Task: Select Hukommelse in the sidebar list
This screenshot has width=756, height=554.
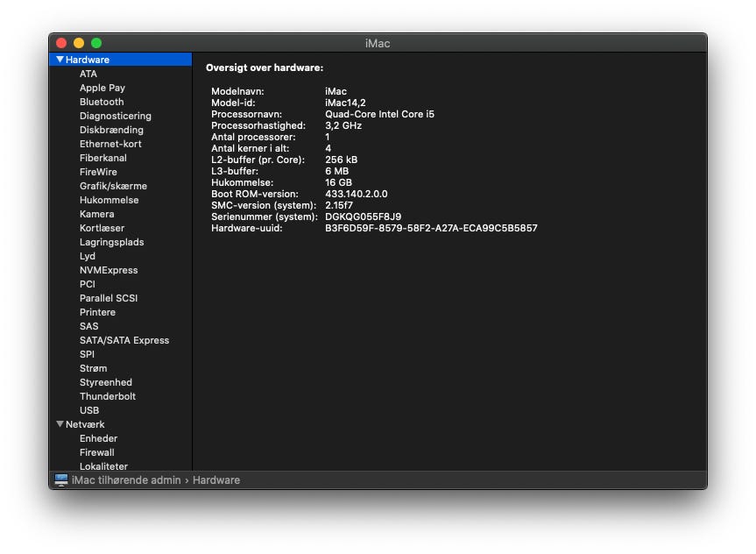Action: [109, 200]
